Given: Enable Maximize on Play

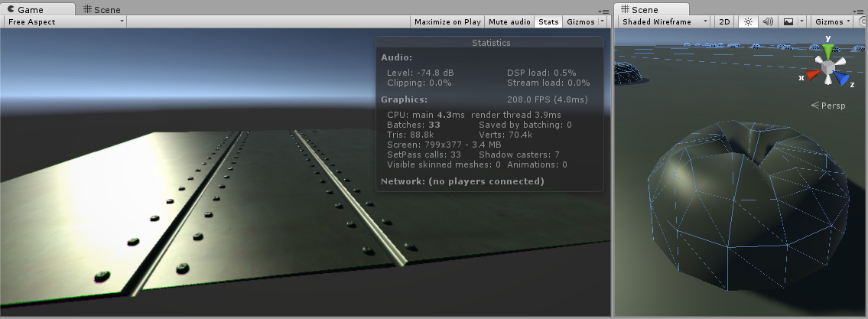Looking at the screenshot, I should point(447,22).
